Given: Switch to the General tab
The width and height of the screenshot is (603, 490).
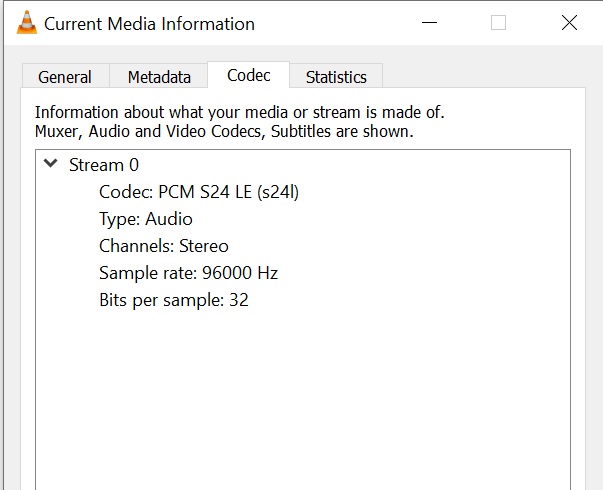Looking at the screenshot, I should [65, 76].
